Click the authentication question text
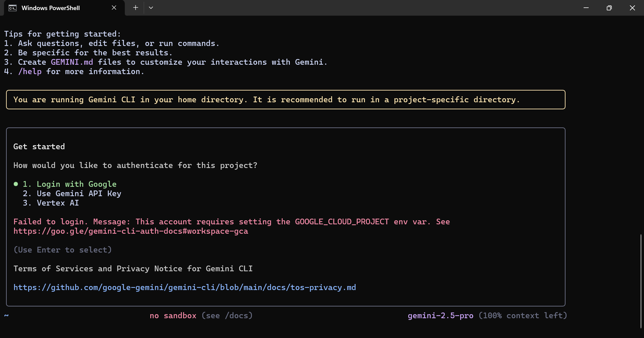This screenshot has height=338, width=644. (136, 165)
